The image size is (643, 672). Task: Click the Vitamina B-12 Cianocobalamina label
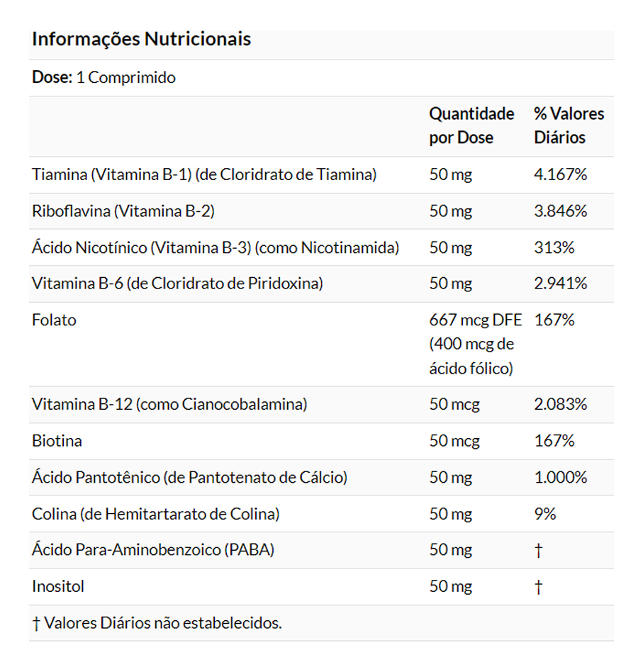point(169,405)
